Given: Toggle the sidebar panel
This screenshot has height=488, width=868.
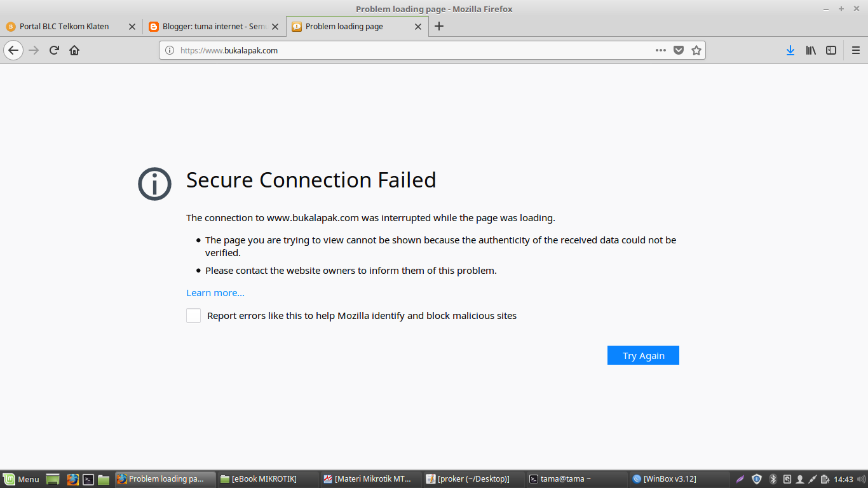Looking at the screenshot, I should point(831,50).
